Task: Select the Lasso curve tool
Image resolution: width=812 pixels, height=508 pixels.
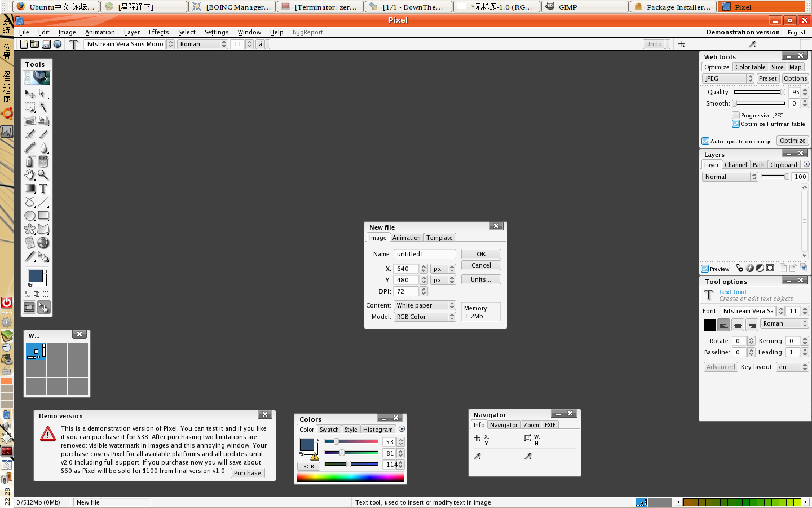Action: [30, 202]
